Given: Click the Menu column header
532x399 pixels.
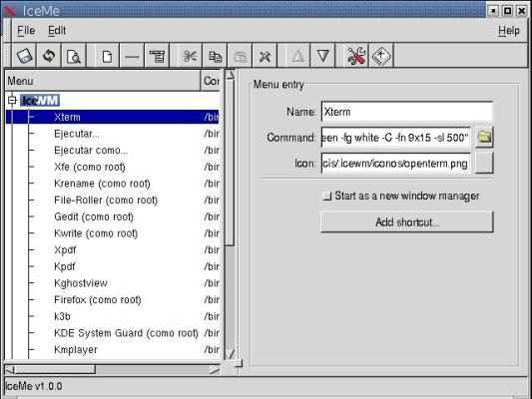Looking at the screenshot, I should click(103, 81).
